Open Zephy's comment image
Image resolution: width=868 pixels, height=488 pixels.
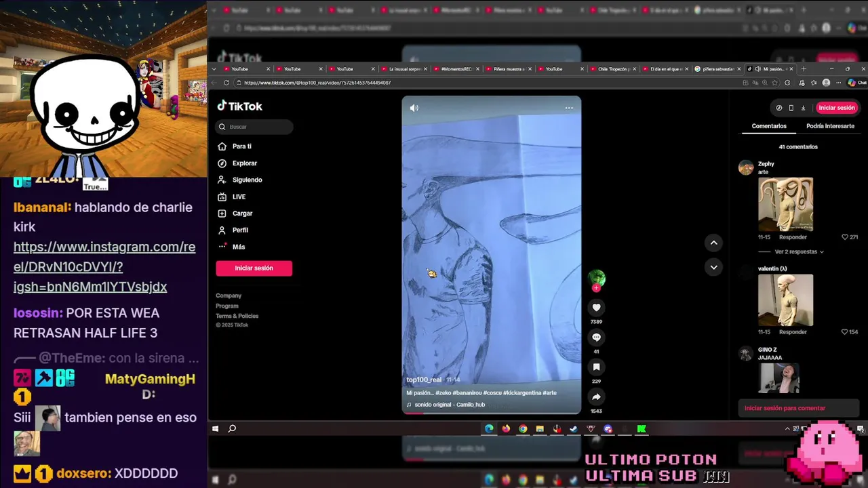[785, 204]
